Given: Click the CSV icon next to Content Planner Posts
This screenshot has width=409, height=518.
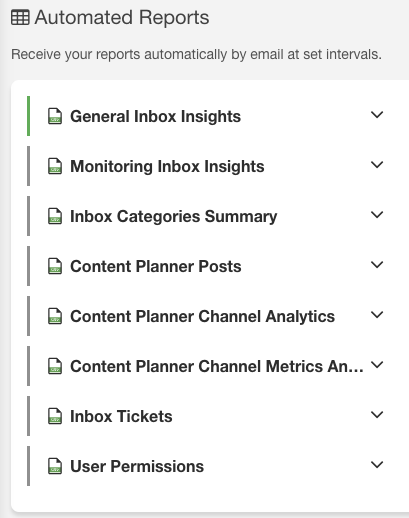Looking at the screenshot, I should point(55,266).
